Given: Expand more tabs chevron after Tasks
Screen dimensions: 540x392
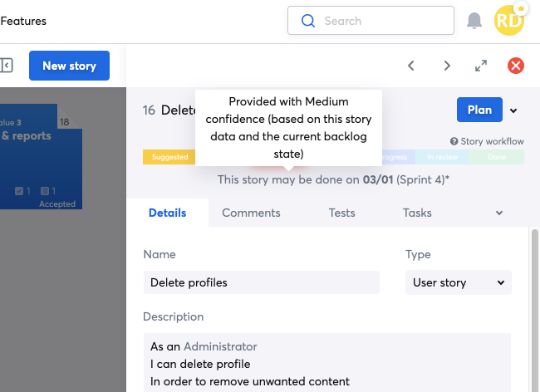Looking at the screenshot, I should coord(499,213).
